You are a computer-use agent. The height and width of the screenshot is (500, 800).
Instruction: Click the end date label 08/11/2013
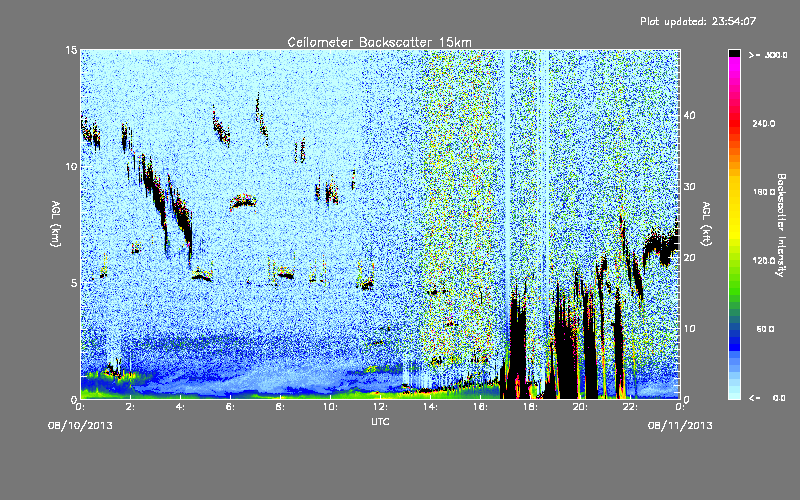click(680, 426)
